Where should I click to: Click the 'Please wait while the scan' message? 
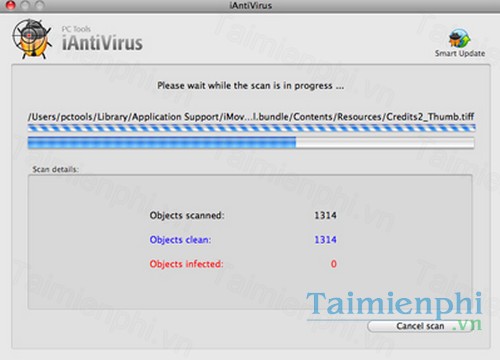click(x=250, y=86)
